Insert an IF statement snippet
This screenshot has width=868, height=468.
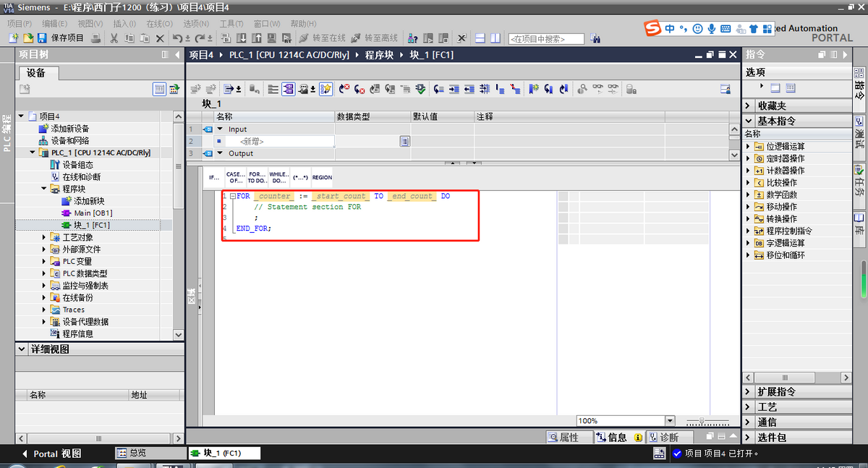point(214,177)
